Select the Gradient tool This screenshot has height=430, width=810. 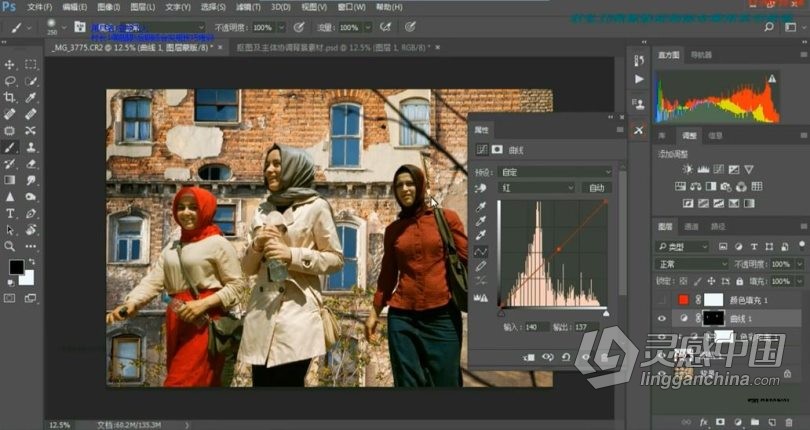[9, 180]
